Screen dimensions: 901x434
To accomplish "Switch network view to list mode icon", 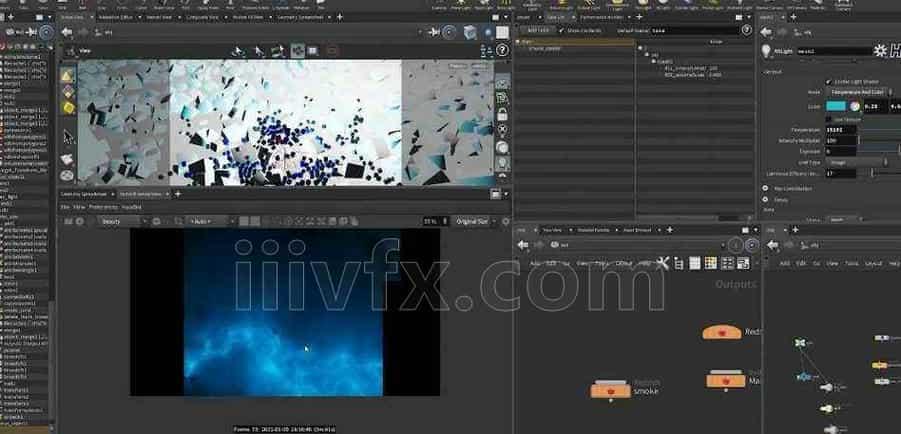I will 679,263.
